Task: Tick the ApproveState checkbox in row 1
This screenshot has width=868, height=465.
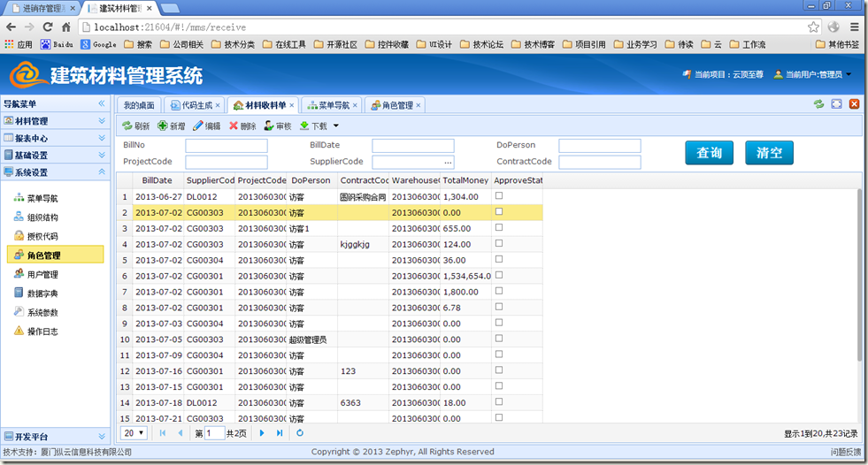Action: pos(499,196)
